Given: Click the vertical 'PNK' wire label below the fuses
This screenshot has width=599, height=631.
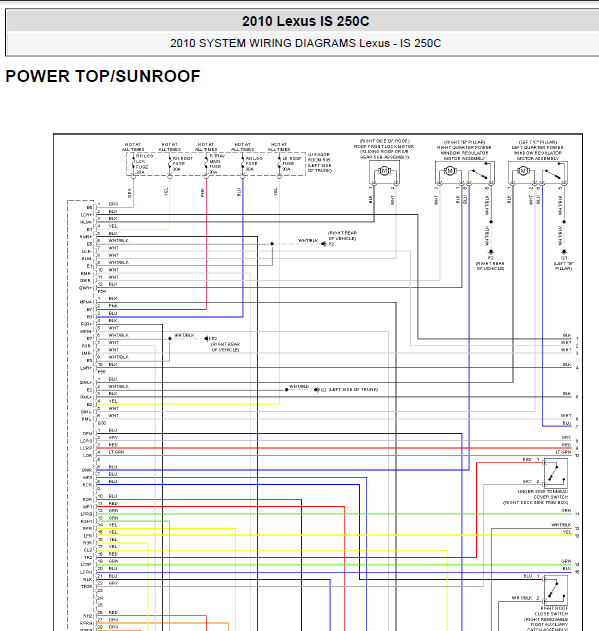Looking at the screenshot, I should tap(202, 192).
